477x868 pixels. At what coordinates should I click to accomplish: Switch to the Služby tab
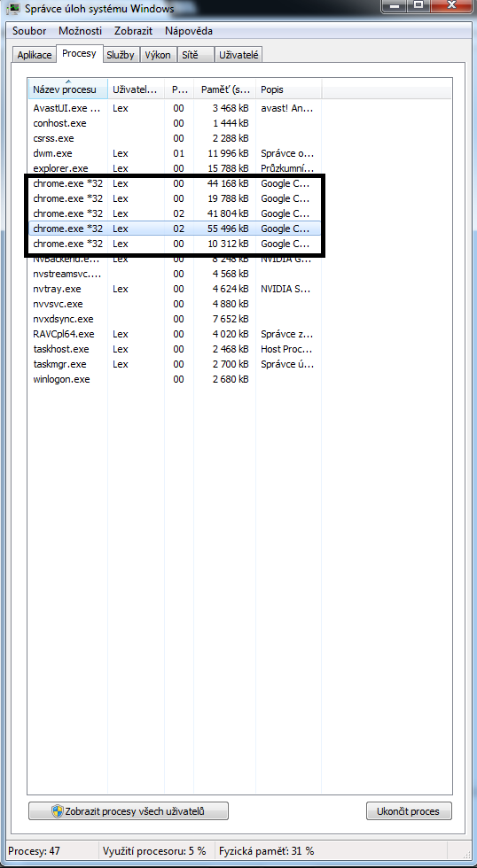pos(121,55)
